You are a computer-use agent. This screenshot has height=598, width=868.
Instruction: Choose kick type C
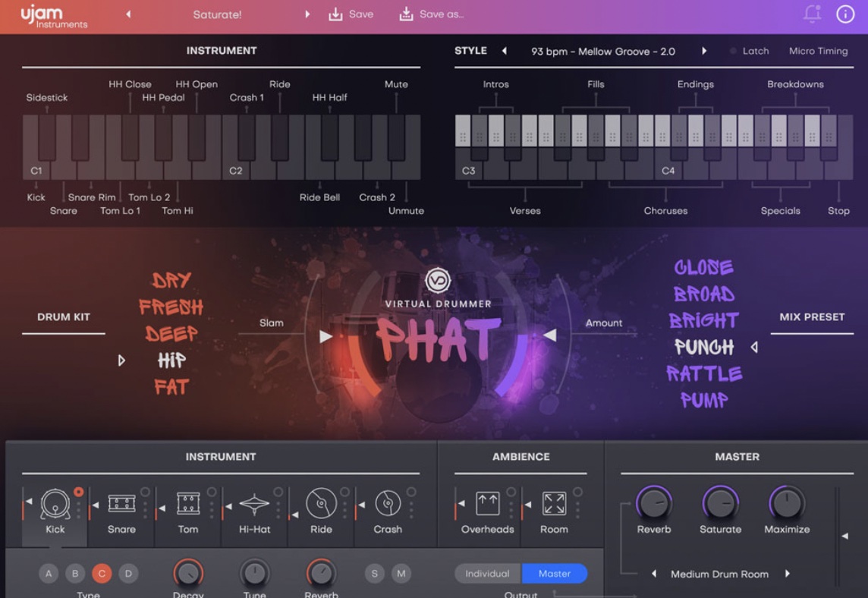pos(102,574)
